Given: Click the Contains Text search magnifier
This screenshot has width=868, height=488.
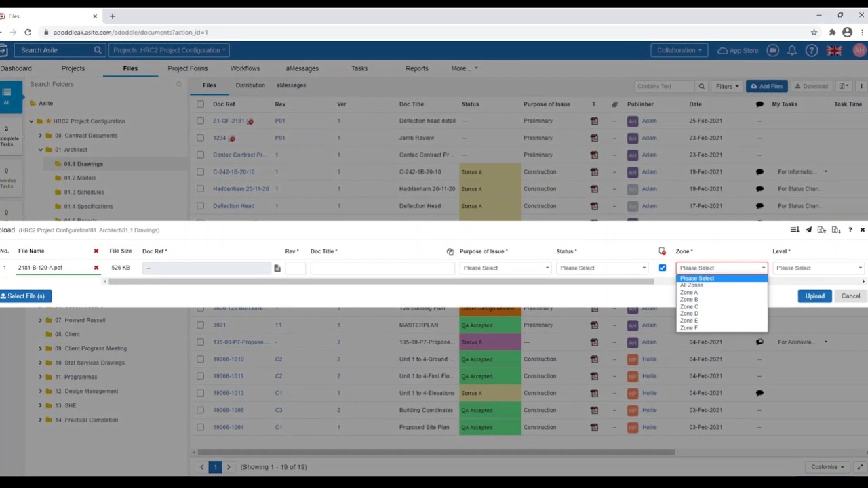Looking at the screenshot, I should point(702,87).
